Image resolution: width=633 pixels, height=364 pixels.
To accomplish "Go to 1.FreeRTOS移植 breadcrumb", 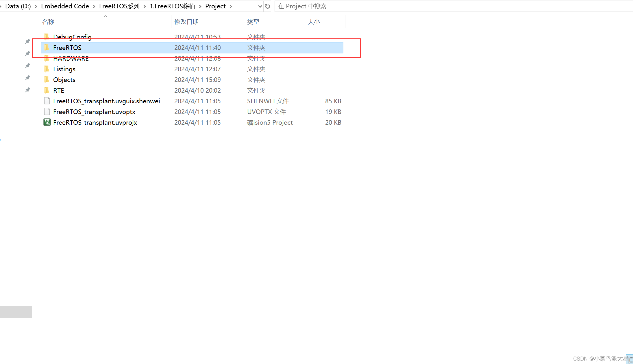I will pyautogui.click(x=173, y=6).
